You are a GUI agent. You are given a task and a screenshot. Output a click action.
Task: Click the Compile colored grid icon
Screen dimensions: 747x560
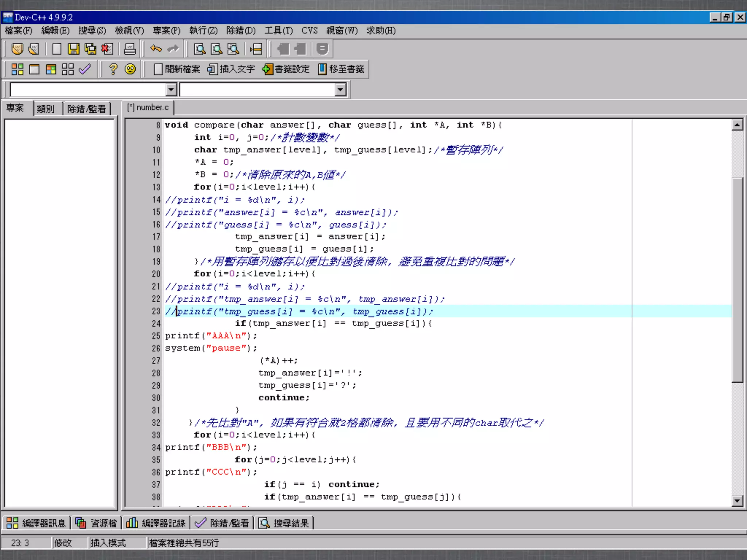pyautogui.click(x=17, y=69)
